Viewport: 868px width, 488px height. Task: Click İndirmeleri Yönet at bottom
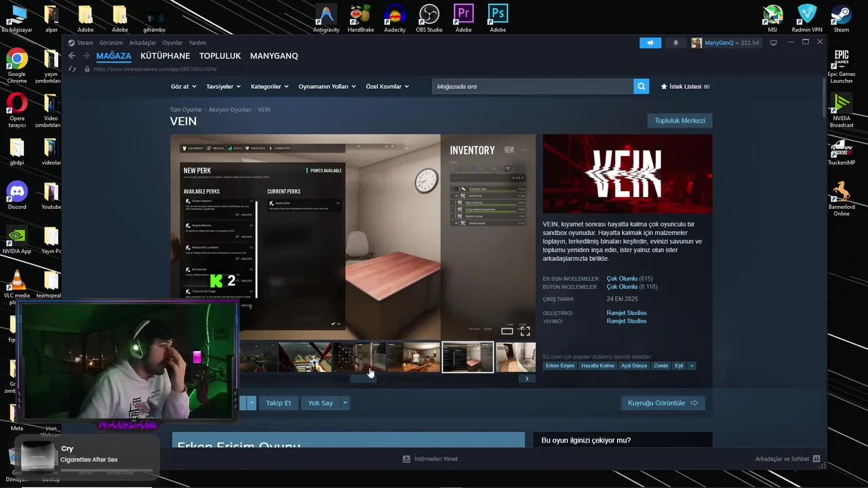tap(431, 459)
